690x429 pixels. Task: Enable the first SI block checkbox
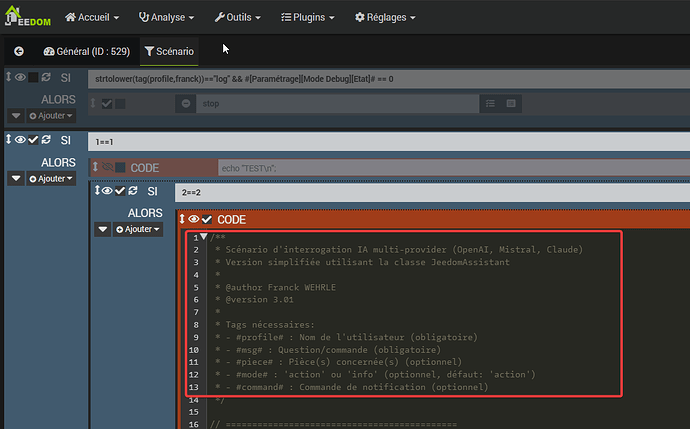tap(33, 77)
